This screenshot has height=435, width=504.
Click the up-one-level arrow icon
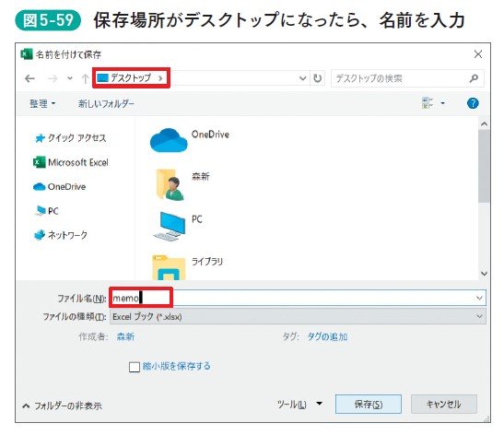click(85, 78)
